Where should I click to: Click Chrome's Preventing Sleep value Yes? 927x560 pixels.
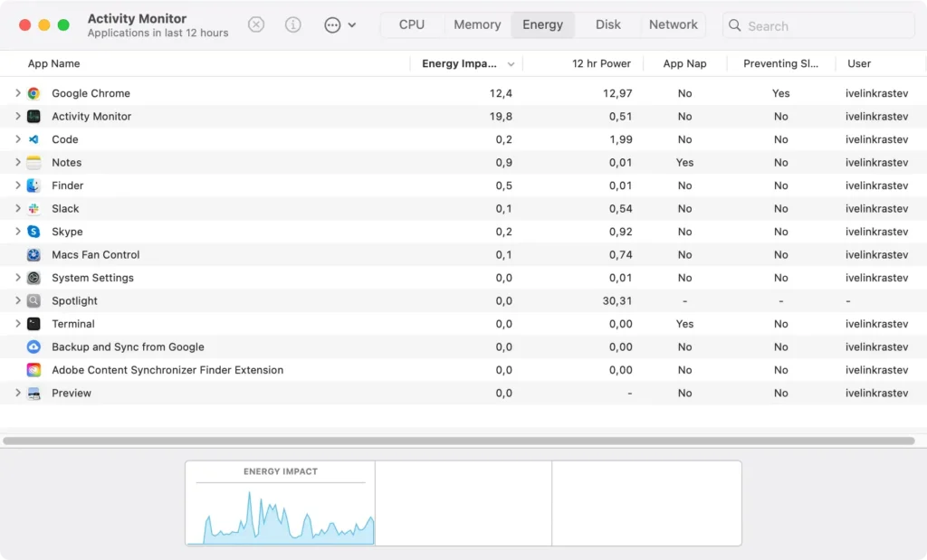tap(780, 93)
